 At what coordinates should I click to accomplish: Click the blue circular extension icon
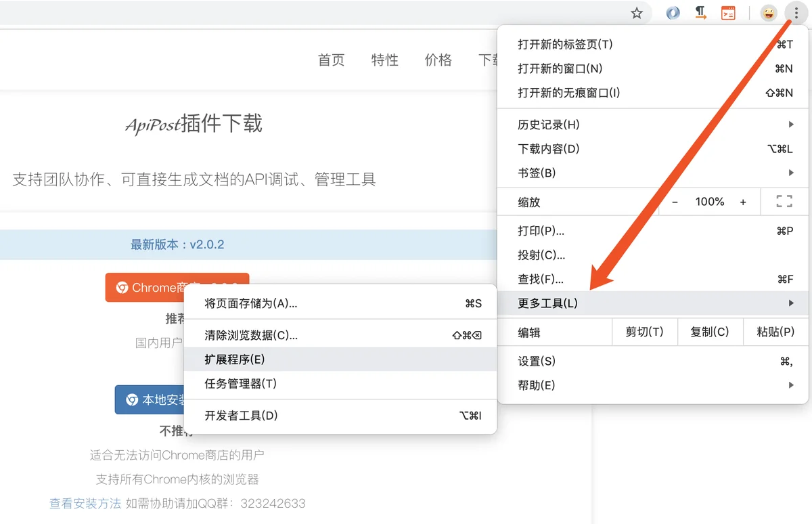click(x=673, y=13)
